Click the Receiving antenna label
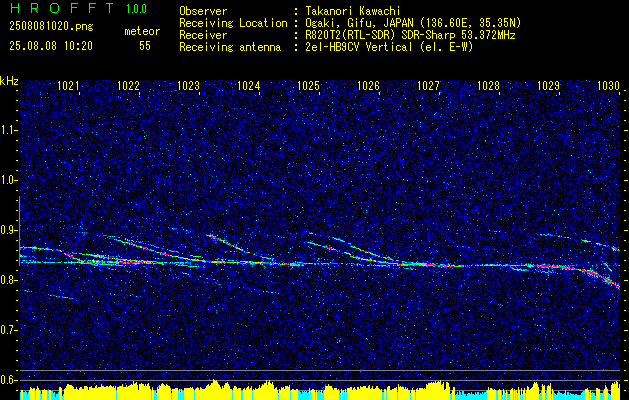Image resolution: width=629 pixels, height=400 pixels. click(x=230, y=47)
